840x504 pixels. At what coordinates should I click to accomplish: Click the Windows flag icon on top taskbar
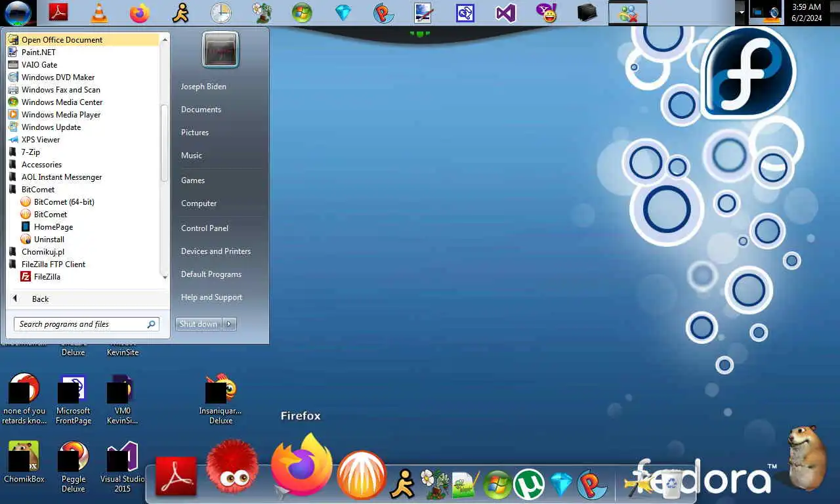click(x=302, y=12)
